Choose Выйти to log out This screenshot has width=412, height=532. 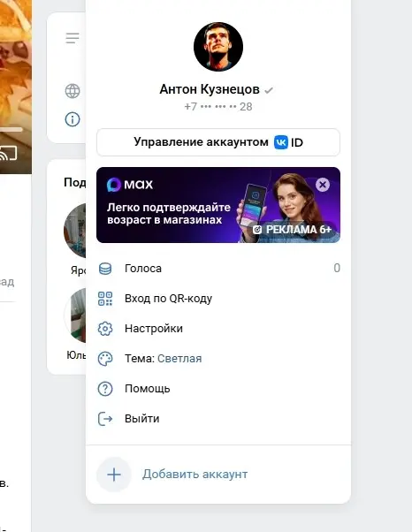coord(218,419)
